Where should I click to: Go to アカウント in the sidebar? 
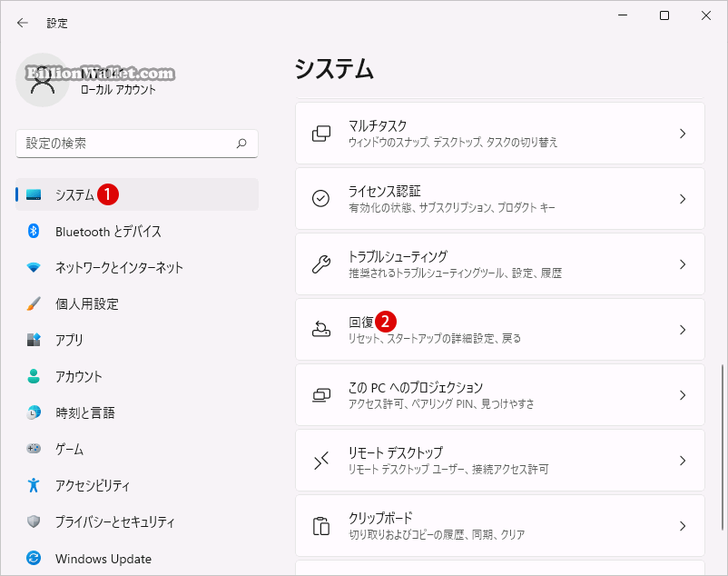137,376
